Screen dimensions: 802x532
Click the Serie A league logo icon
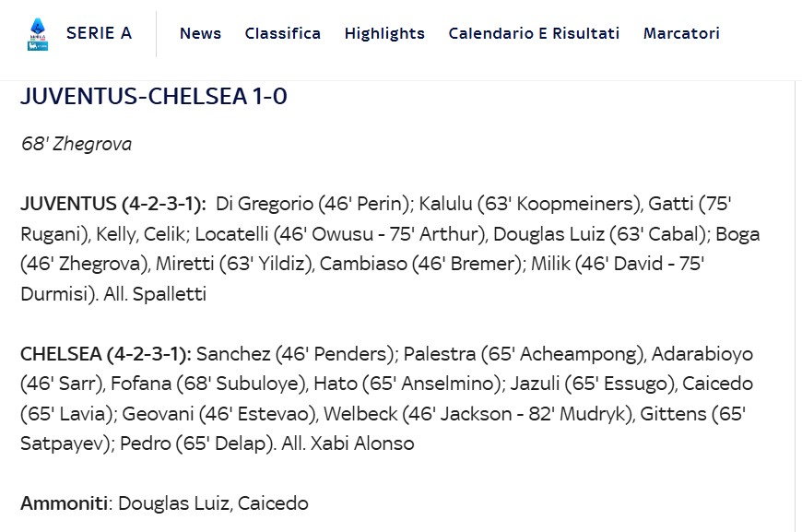[x=38, y=34]
